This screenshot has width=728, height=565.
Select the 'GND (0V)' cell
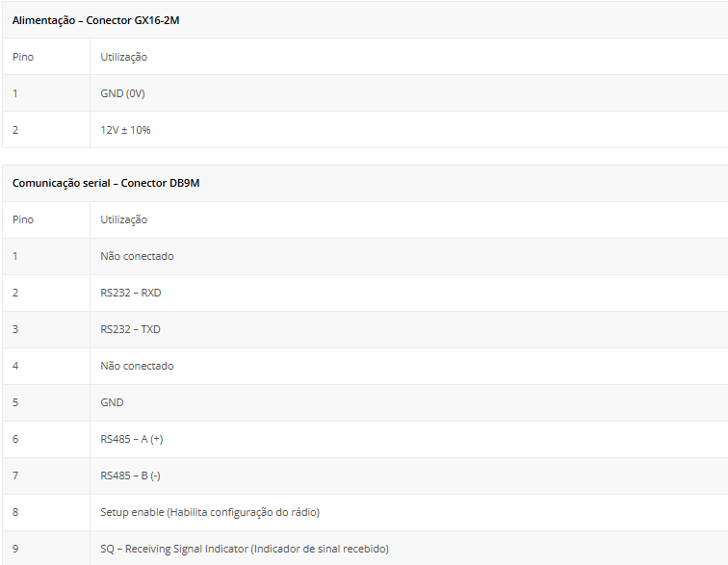122,93
